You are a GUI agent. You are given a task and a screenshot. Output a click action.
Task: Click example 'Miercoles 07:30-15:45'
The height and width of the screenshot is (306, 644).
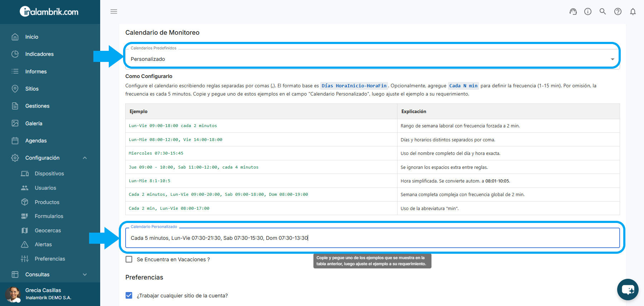pyautogui.click(x=156, y=153)
